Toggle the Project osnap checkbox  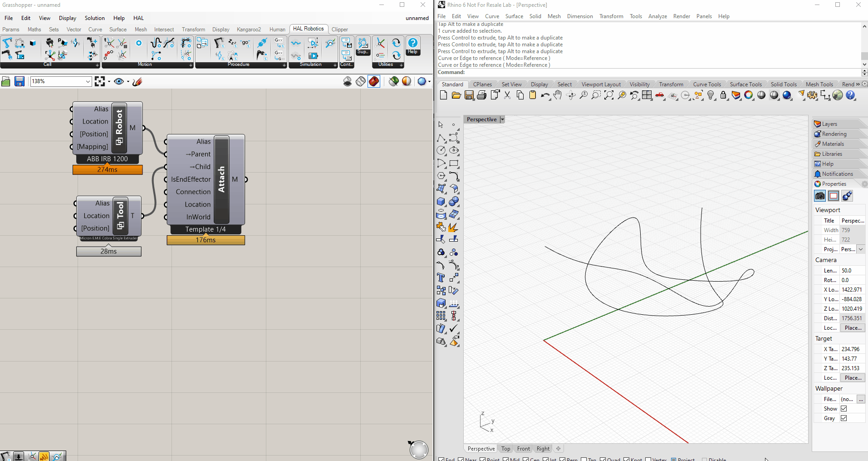pyautogui.click(x=674, y=459)
